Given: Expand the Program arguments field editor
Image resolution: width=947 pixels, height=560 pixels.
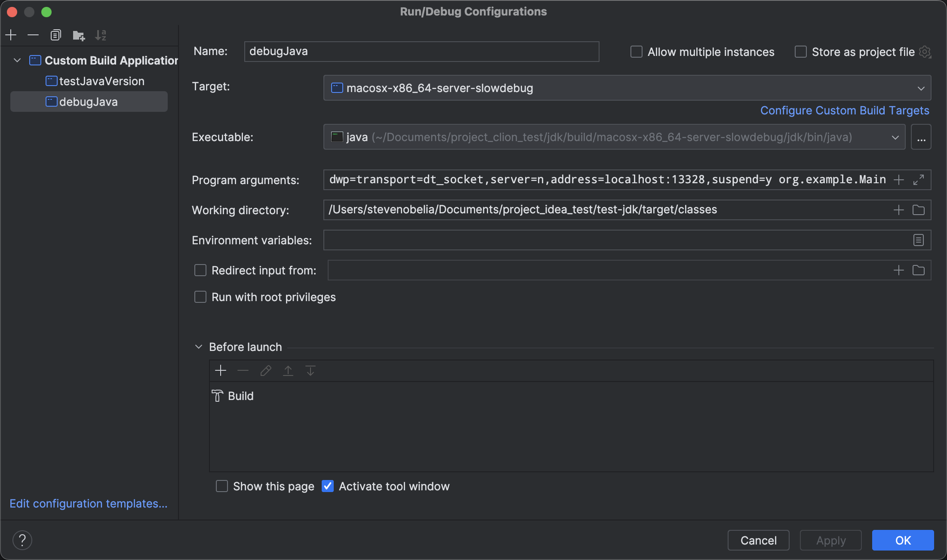Looking at the screenshot, I should point(919,180).
